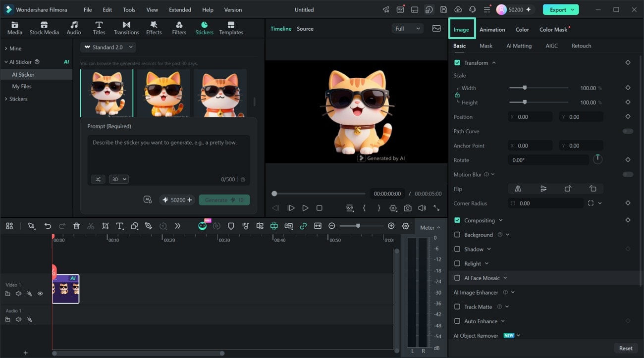Zoom in the timeline with plus icon
This screenshot has width=644, height=358.
click(x=391, y=226)
